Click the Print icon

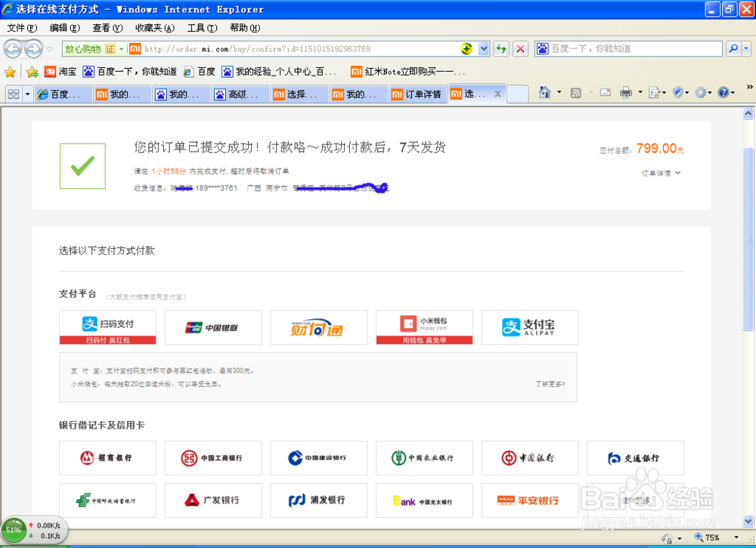click(626, 92)
